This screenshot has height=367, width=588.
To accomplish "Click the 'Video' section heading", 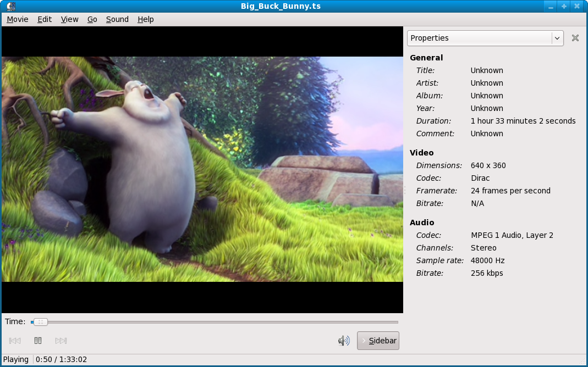I will [421, 153].
